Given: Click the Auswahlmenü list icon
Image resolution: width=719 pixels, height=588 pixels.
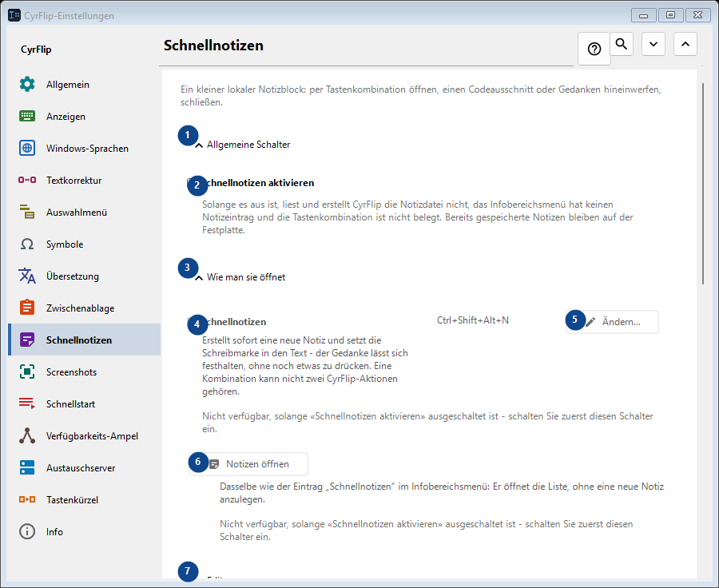Looking at the screenshot, I should [27, 212].
